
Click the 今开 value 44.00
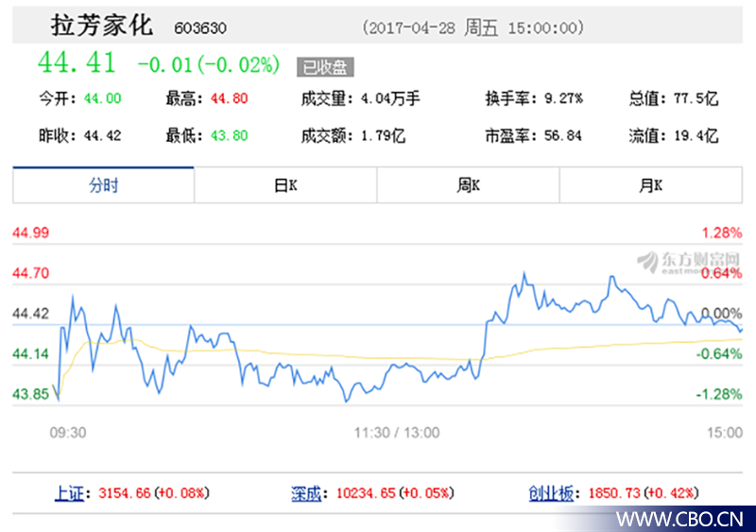(x=102, y=98)
